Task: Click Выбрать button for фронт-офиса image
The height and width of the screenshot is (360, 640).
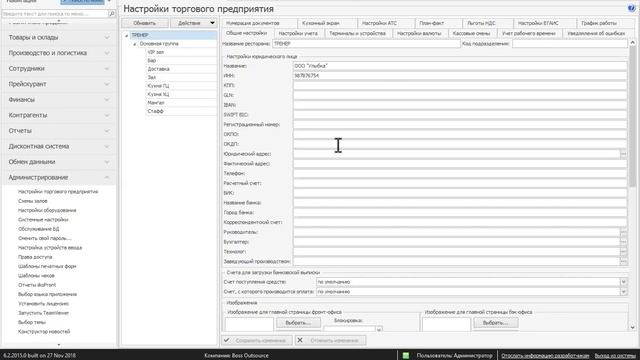Action: (298, 323)
